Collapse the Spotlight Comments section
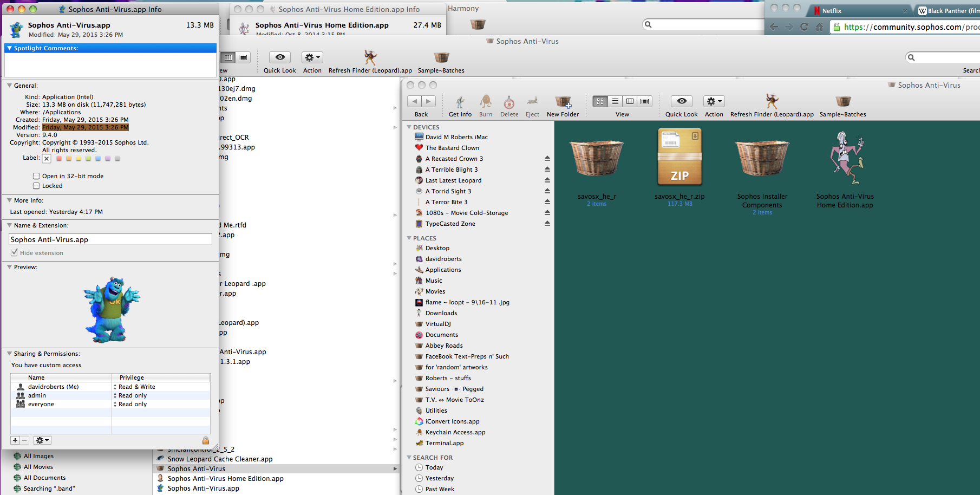 point(9,48)
